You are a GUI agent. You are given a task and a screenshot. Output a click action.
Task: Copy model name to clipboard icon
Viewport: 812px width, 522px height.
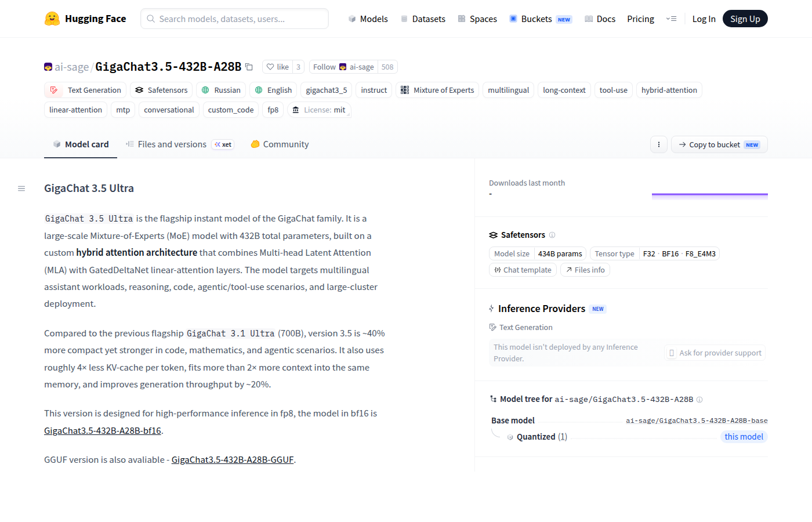point(249,67)
